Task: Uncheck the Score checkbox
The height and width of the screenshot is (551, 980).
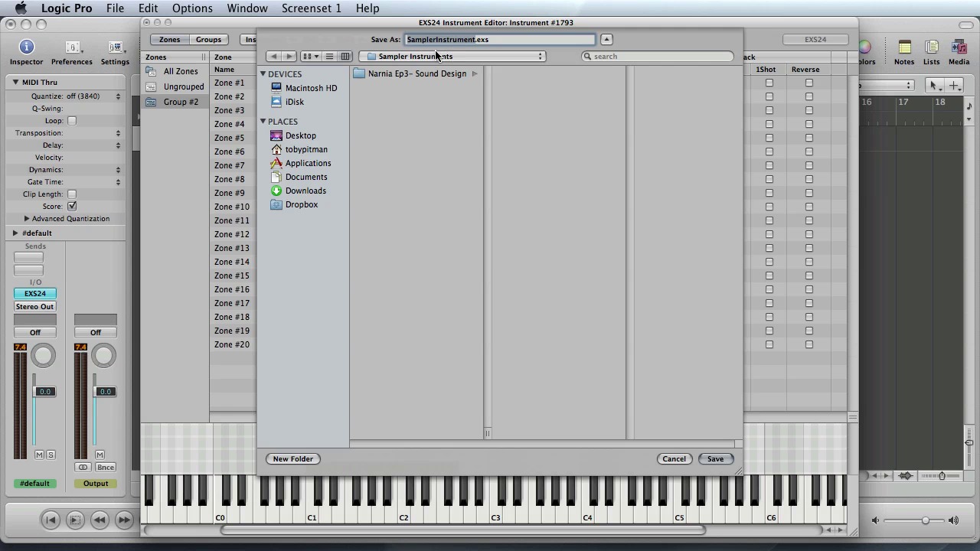Action: [x=72, y=206]
